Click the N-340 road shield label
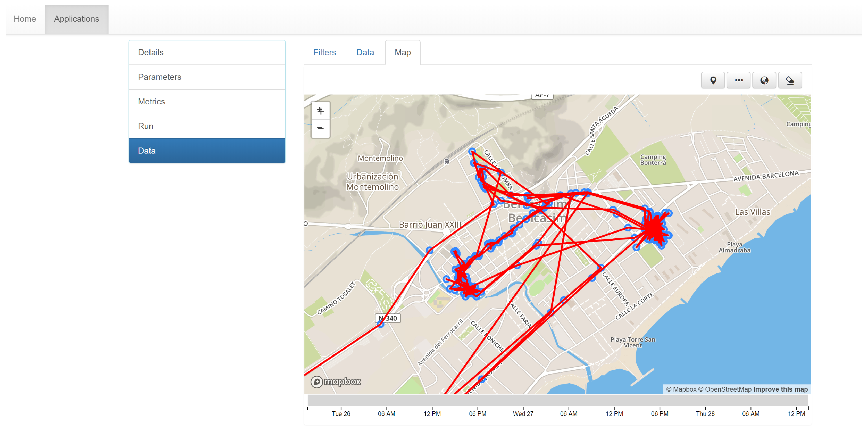 pyautogui.click(x=388, y=318)
